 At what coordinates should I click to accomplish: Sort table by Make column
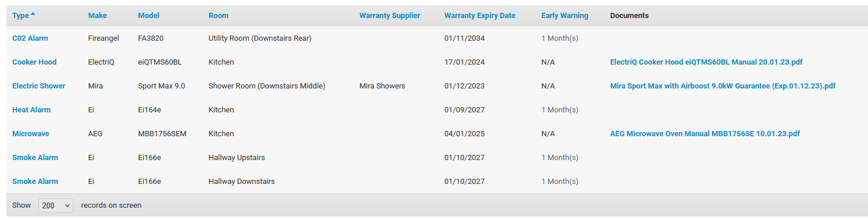(x=98, y=16)
